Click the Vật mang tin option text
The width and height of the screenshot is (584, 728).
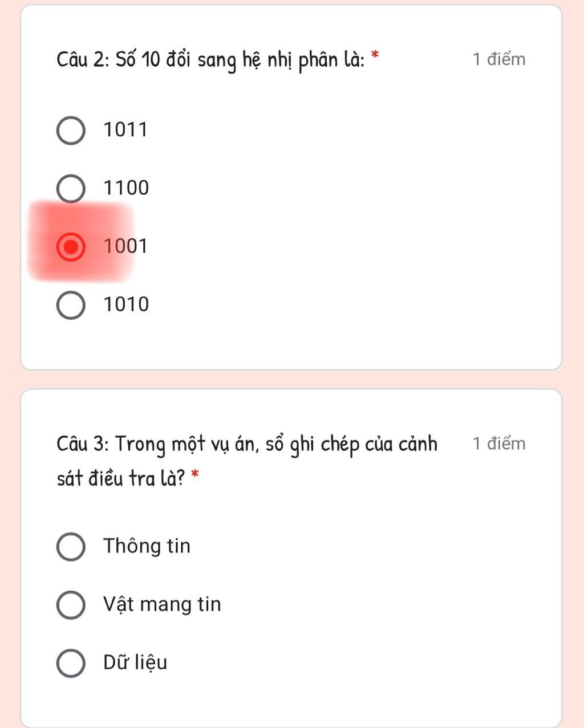pos(162,604)
